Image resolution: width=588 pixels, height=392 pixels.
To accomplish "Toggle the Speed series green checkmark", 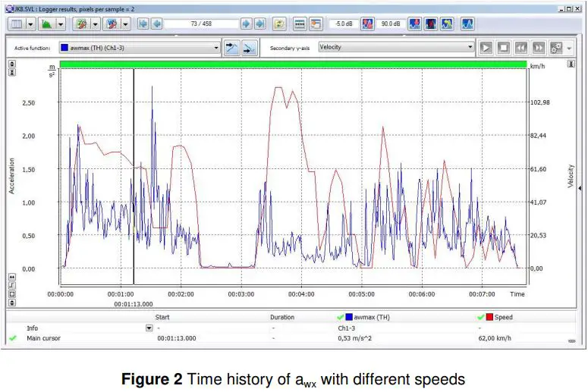I will coord(481,318).
